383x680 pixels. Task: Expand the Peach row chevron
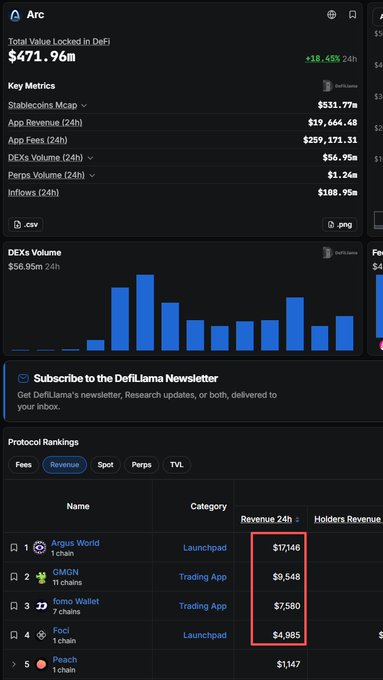[14, 664]
